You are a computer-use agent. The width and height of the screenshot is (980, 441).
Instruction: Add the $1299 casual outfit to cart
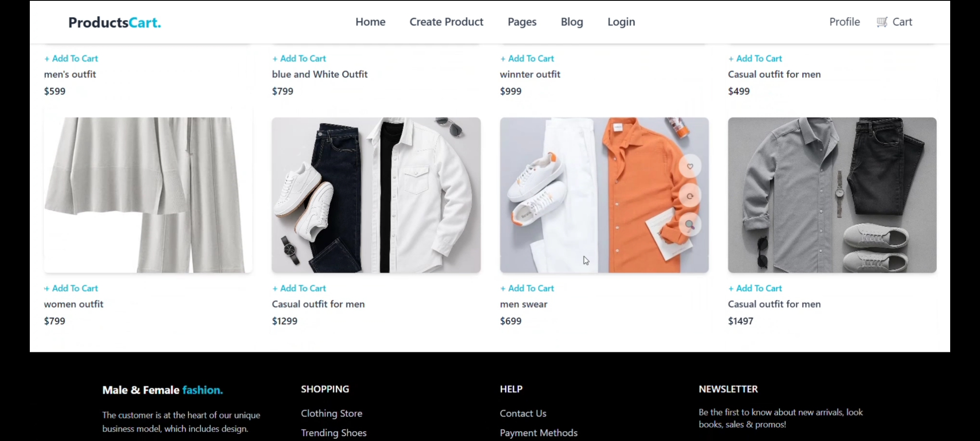pos(299,288)
